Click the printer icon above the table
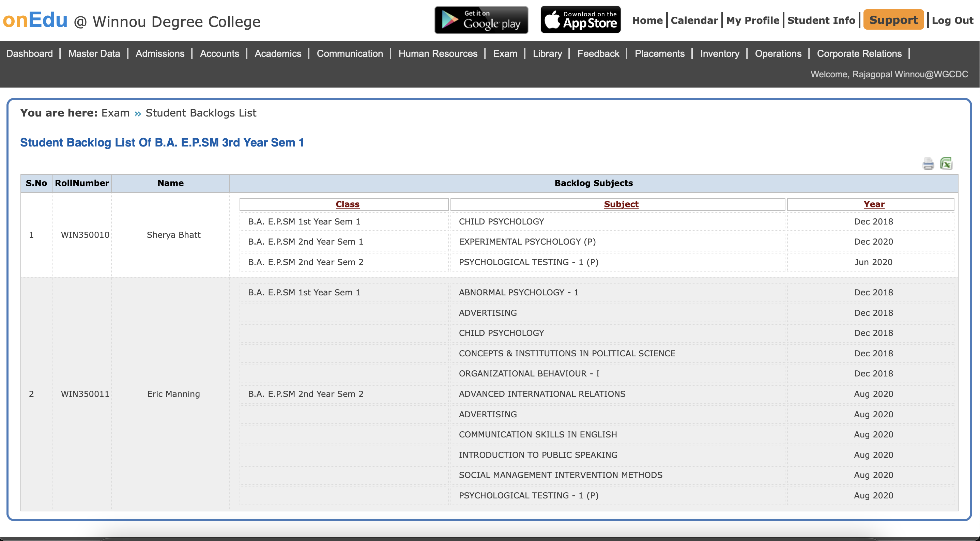The width and height of the screenshot is (980, 541). 928,164
